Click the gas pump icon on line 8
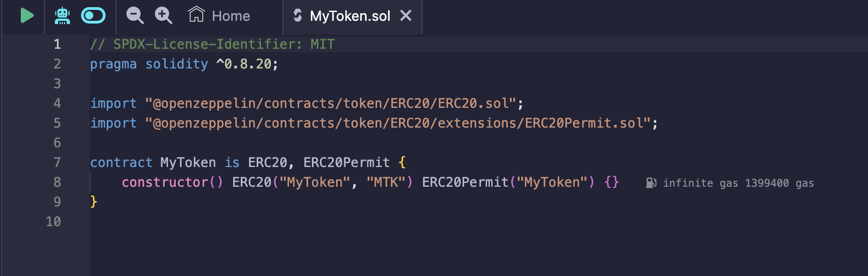868x276 pixels. (651, 183)
